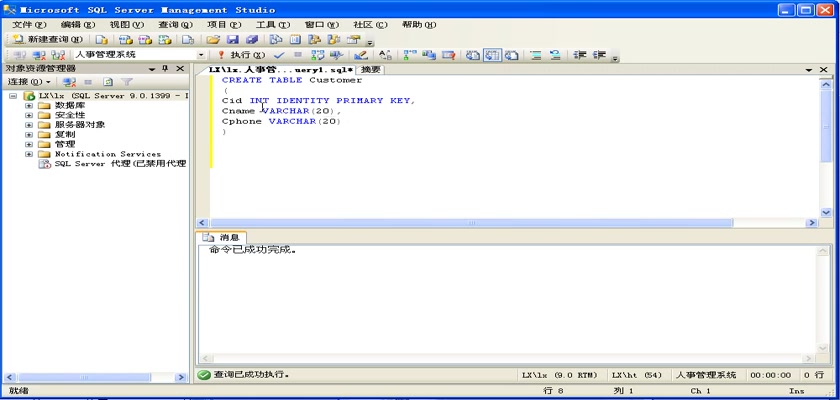
Task: Click the Analysis Services XMLA Query icon
Action: [x=165, y=40]
